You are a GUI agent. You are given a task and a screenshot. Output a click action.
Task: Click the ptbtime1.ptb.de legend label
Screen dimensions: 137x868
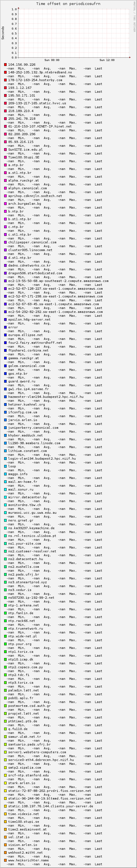(x=23, y=721)
